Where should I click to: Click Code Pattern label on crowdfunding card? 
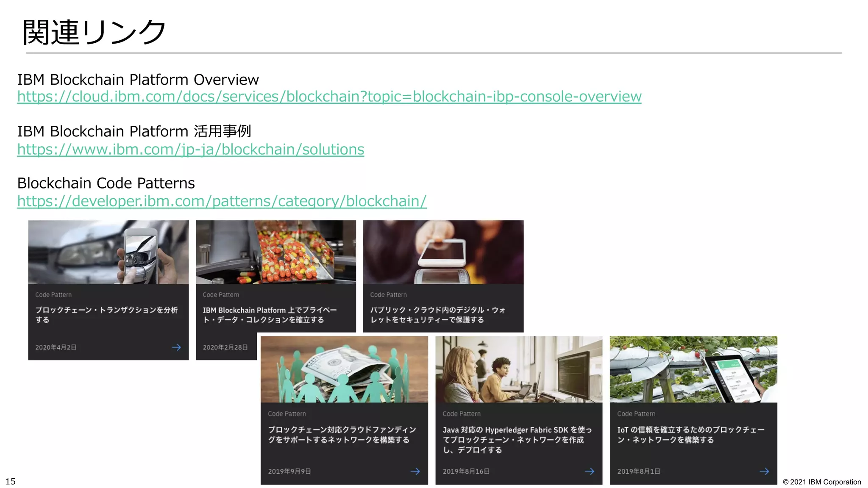coord(287,414)
